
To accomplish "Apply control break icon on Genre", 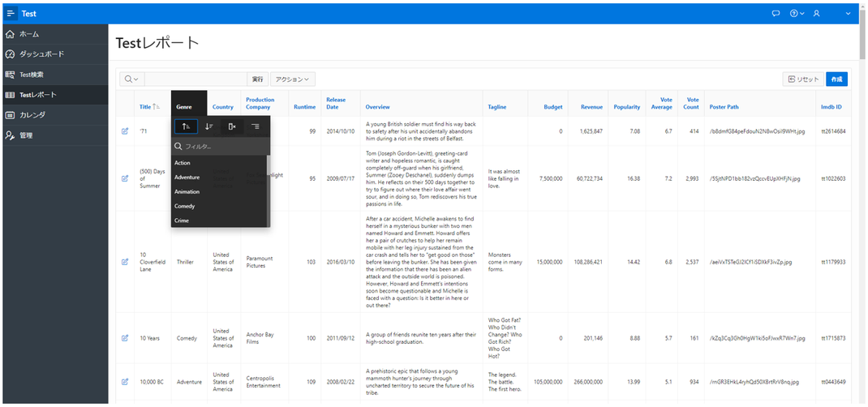I will coord(256,126).
